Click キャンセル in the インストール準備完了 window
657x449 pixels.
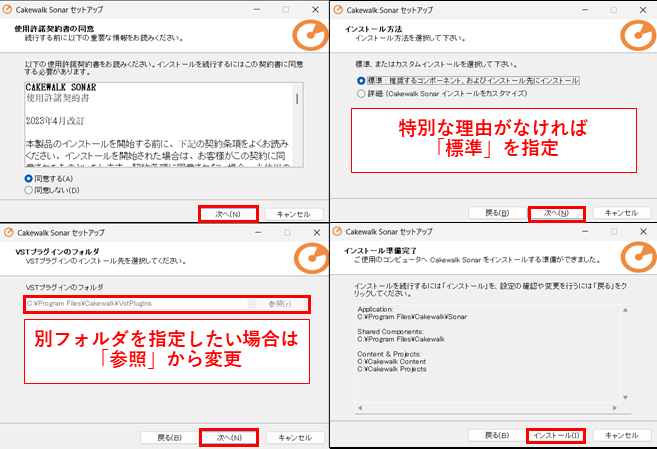click(621, 436)
